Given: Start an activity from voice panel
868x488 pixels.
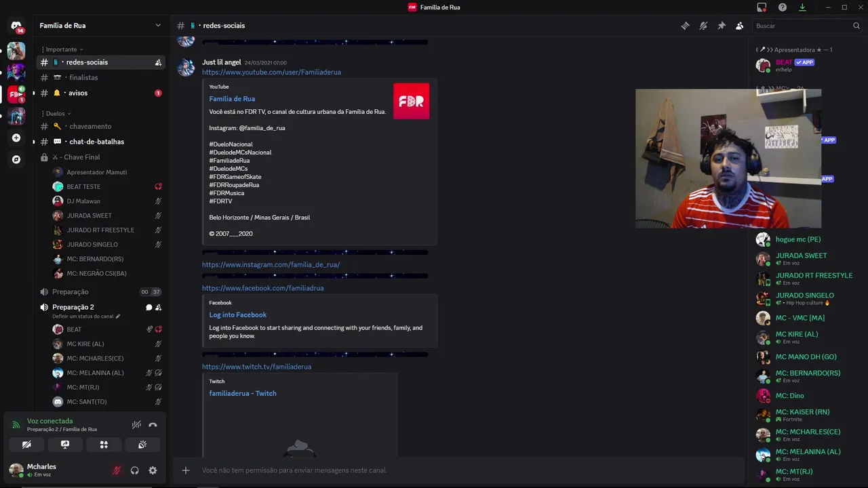Looking at the screenshot, I should click(x=104, y=445).
